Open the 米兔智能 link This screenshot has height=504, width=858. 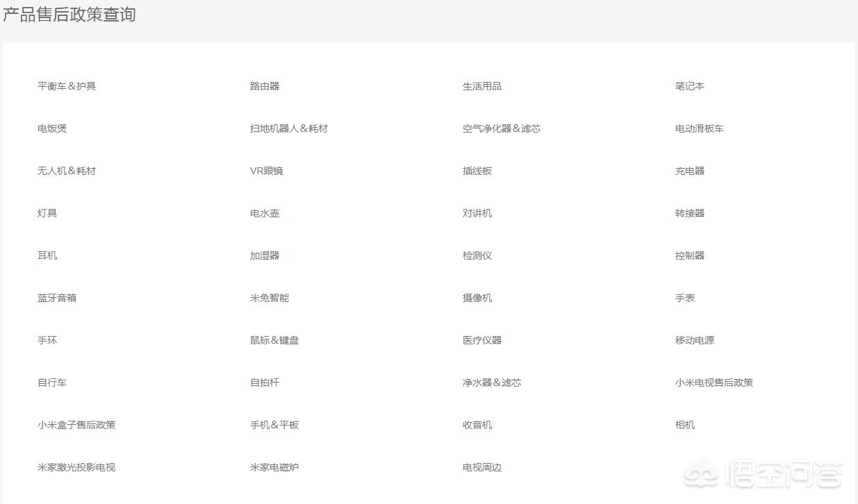[x=270, y=298]
